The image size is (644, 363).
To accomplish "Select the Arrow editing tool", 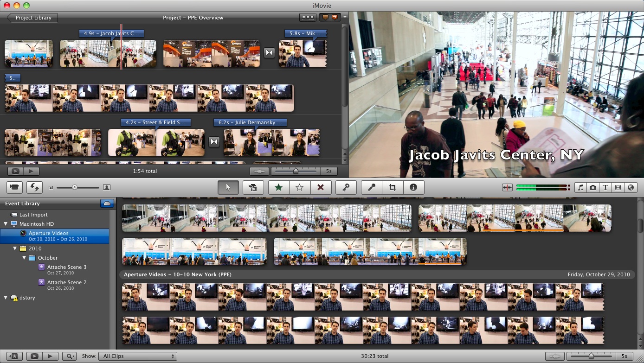I will 228,187.
